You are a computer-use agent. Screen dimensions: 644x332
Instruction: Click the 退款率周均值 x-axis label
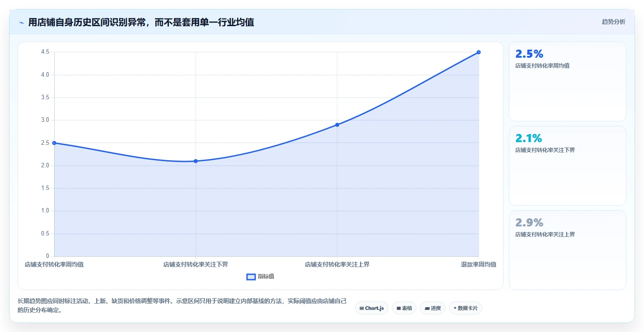point(479,264)
